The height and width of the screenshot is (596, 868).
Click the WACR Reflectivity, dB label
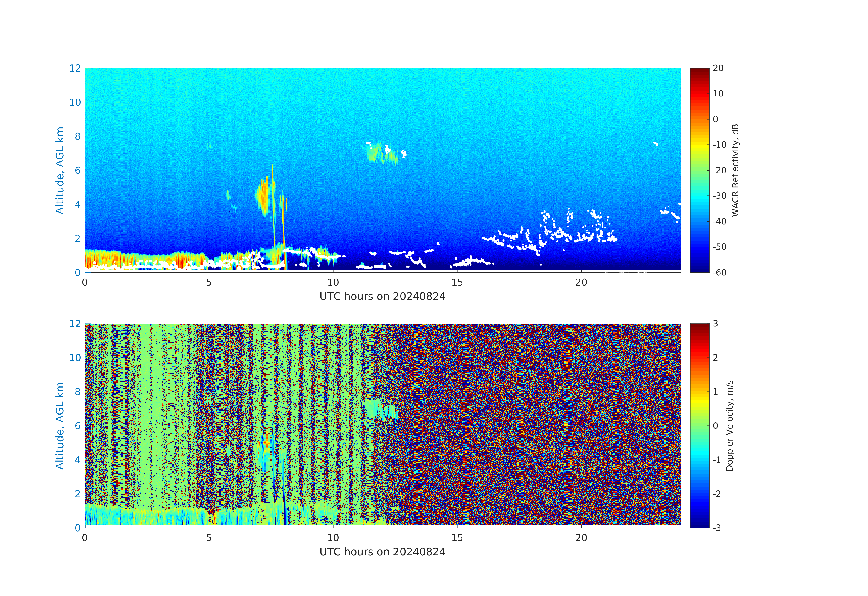735,170
